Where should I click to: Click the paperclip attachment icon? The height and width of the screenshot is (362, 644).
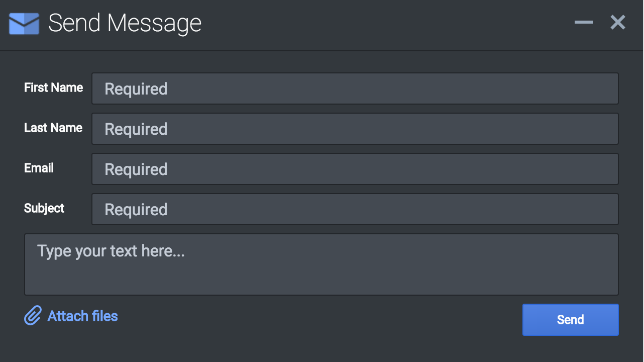pyautogui.click(x=33, y=316)
